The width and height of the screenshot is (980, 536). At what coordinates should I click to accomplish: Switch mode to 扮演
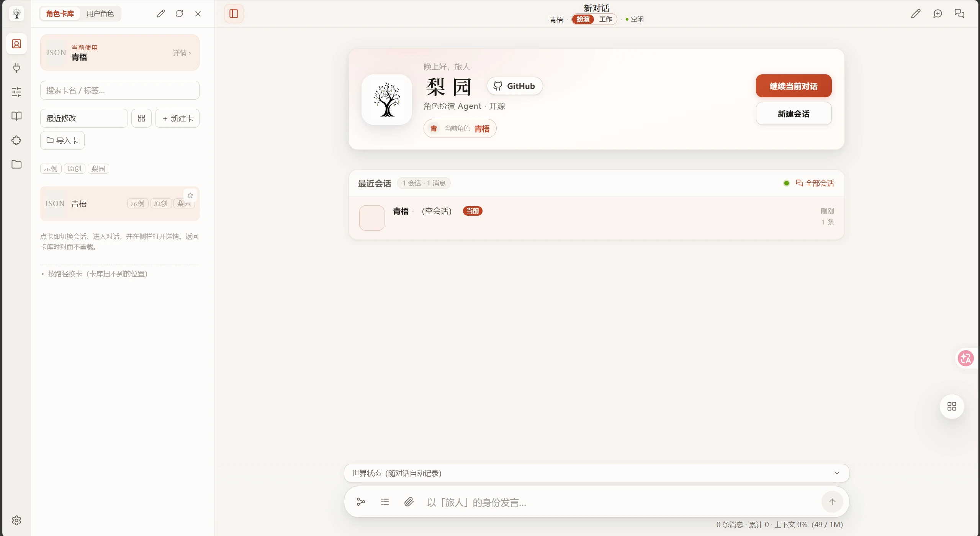(x=583, y=19)
